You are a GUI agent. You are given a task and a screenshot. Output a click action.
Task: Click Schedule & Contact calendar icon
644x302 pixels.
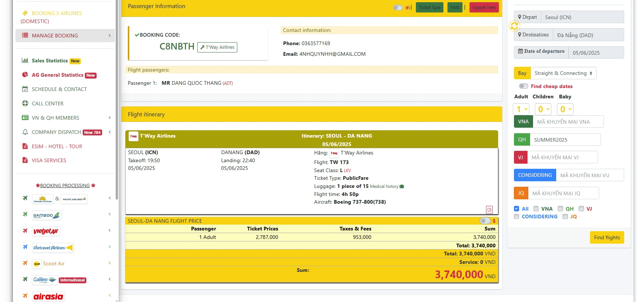[x=25, y=89]
